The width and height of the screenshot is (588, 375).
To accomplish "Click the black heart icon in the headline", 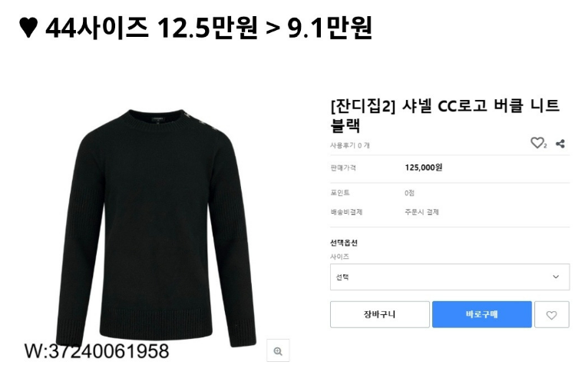I will [x=28, y=28].
